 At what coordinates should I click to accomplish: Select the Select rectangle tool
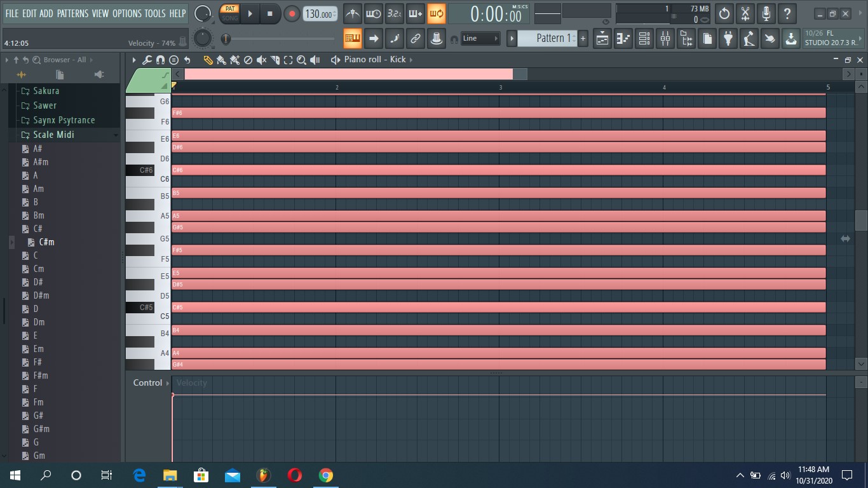[x=288, y=60]
